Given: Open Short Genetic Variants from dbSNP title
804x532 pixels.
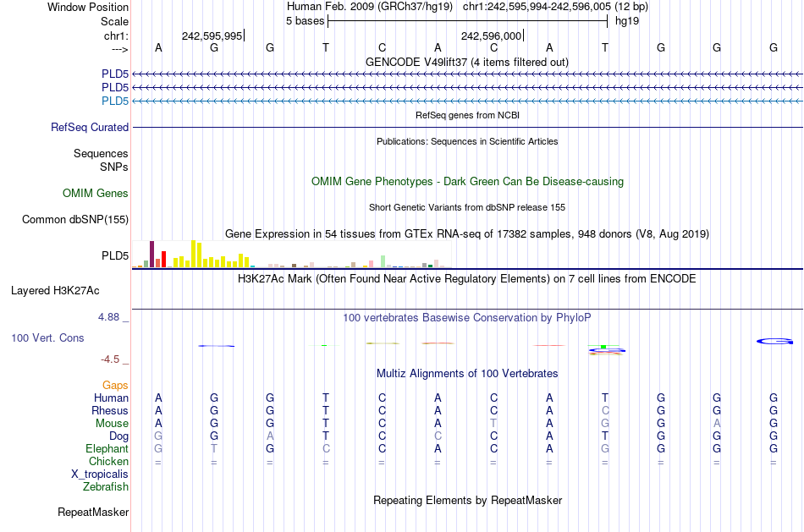Looking at the screenshot, I should [467, 207].
